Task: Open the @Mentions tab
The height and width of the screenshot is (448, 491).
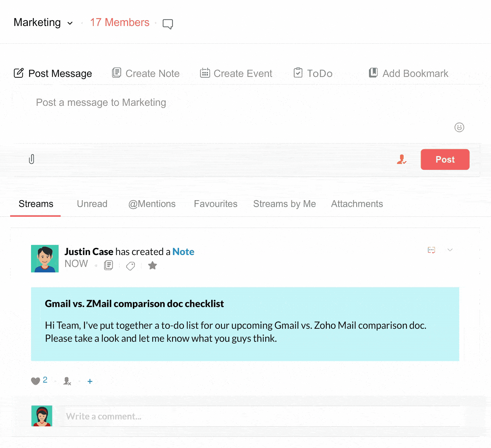Action: click(x=152, y=204)
